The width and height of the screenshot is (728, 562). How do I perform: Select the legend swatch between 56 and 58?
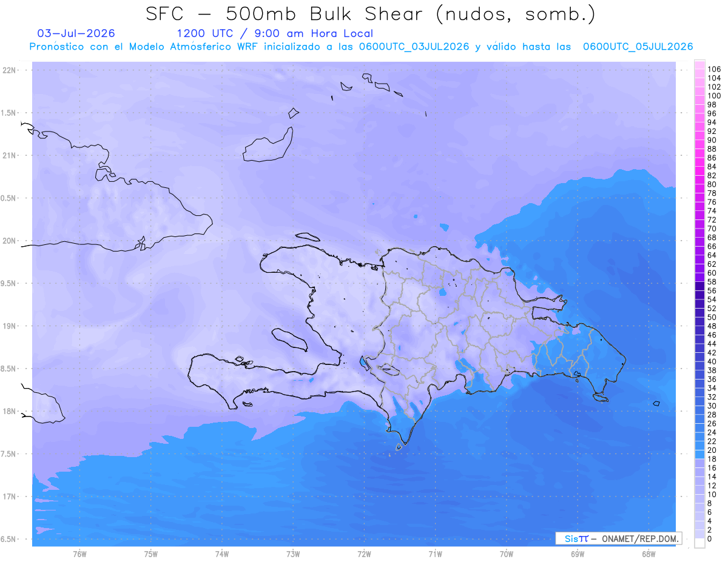coord(699,287)
